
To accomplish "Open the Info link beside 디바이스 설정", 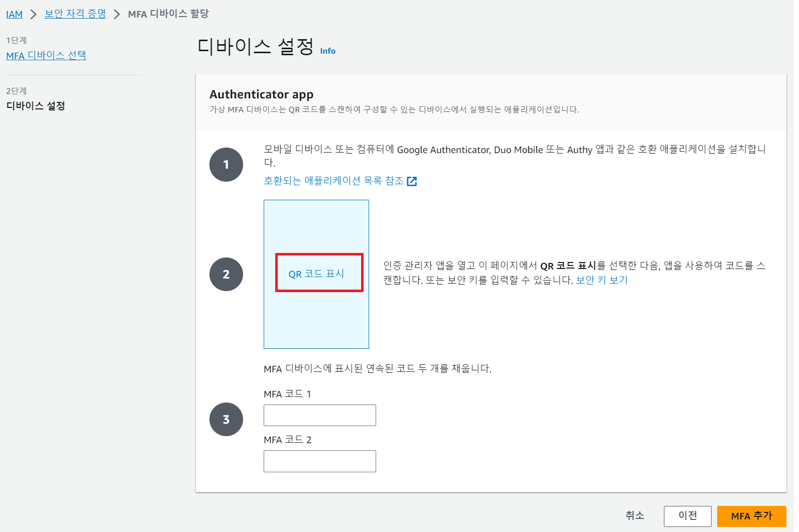I will [328, 51].
